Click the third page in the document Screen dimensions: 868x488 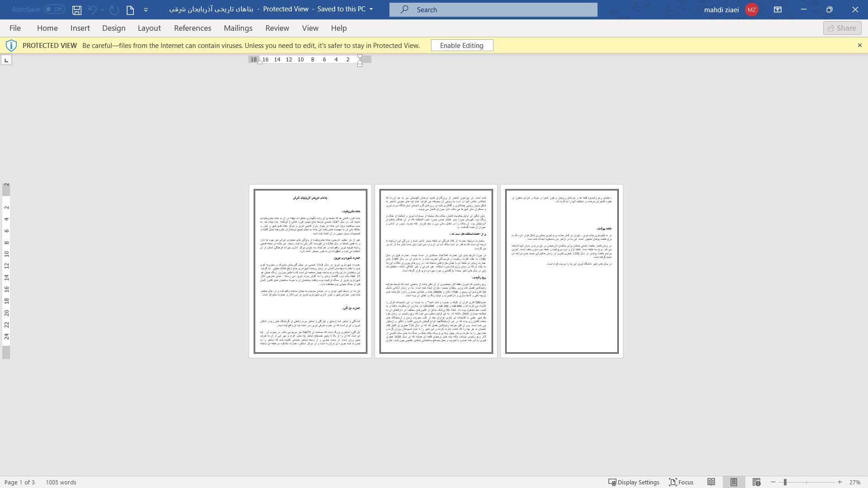point(562,271)
